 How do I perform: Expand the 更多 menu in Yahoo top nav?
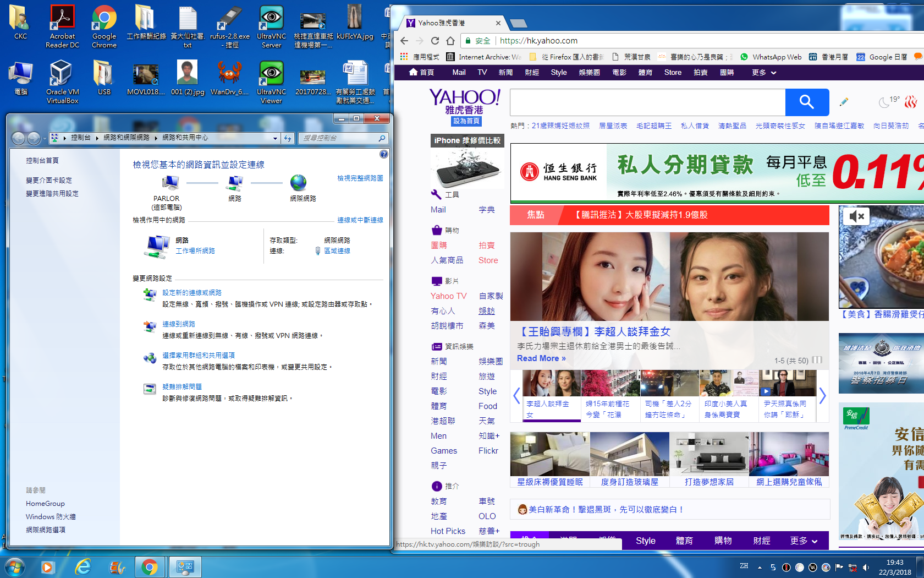[x=764, y=73]
